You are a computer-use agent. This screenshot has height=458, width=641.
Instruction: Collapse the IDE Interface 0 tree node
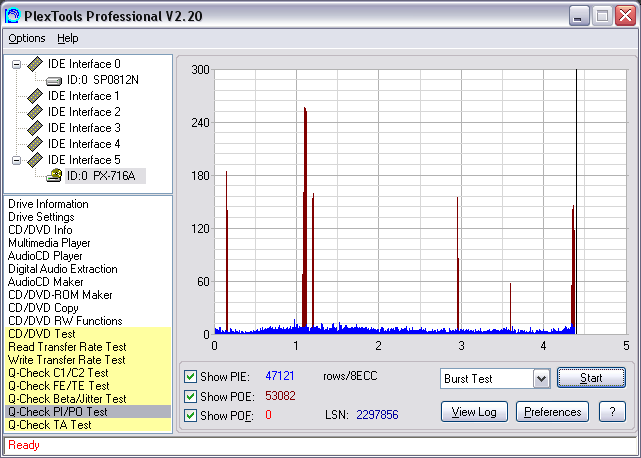pyautogui.click(x=16, y=64)
